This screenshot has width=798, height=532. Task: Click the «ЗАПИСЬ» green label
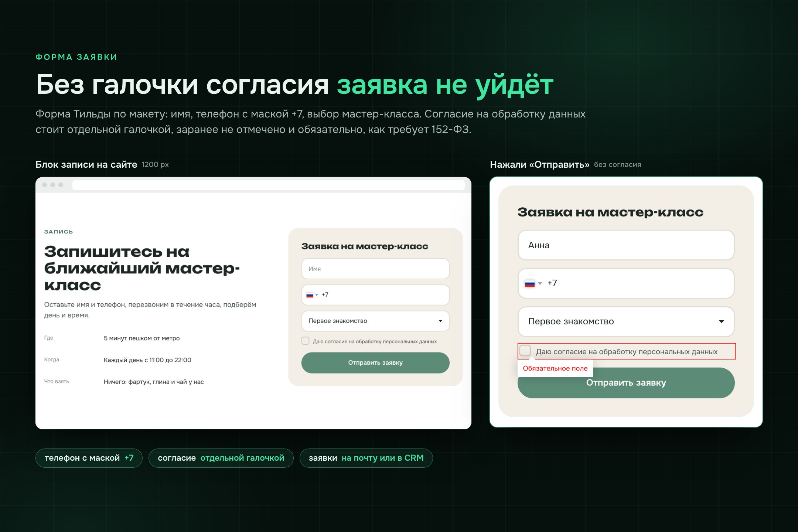point(58,232)
